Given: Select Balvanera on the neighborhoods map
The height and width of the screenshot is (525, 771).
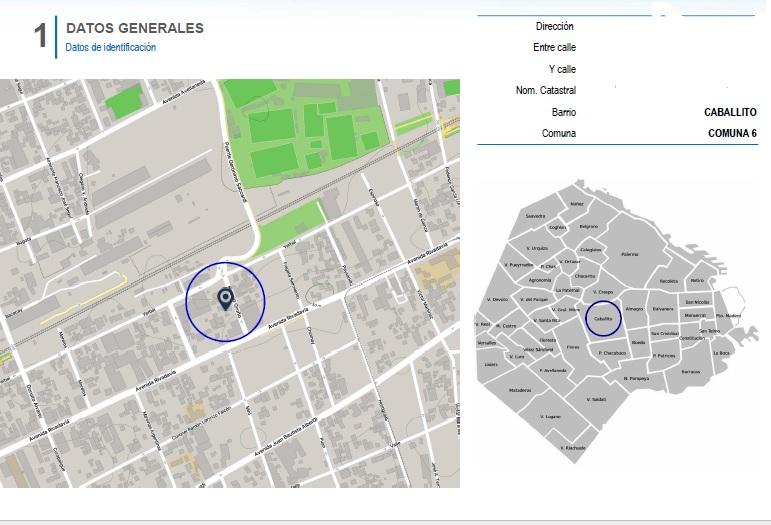Looking at the screenshot, I should click(663, 309).
